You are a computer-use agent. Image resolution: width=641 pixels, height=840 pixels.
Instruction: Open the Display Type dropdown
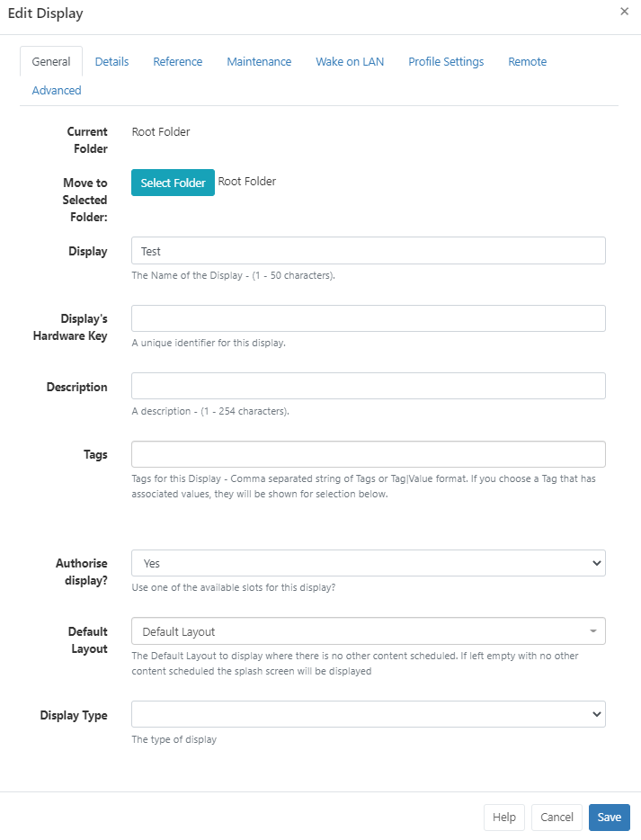(368, 714)
